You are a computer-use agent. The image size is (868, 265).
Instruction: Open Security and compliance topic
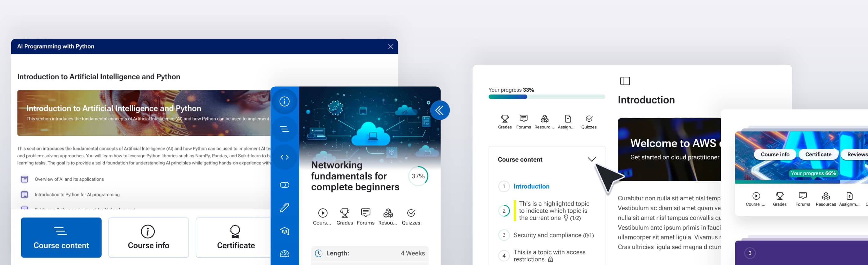553,235
